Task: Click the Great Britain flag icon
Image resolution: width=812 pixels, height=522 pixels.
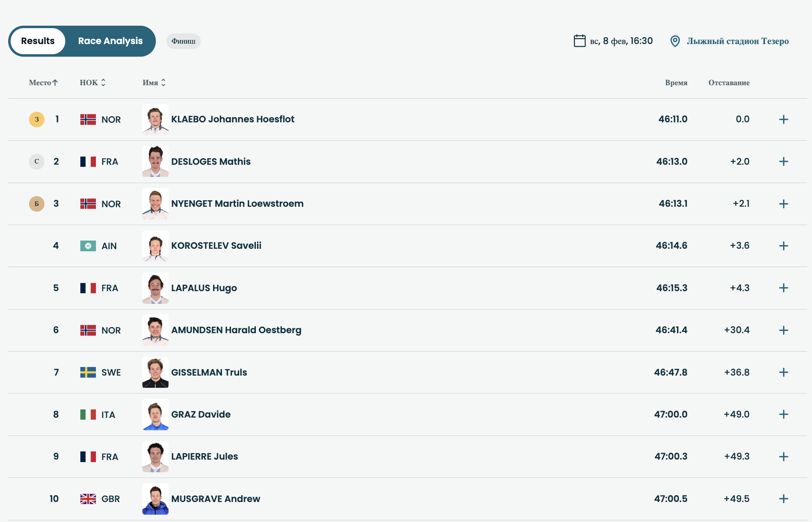Action: click(x=88, y=499)
